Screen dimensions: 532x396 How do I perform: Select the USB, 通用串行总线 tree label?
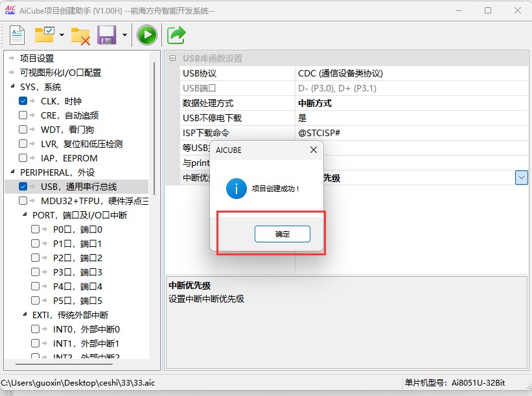(x=78, y=187)
